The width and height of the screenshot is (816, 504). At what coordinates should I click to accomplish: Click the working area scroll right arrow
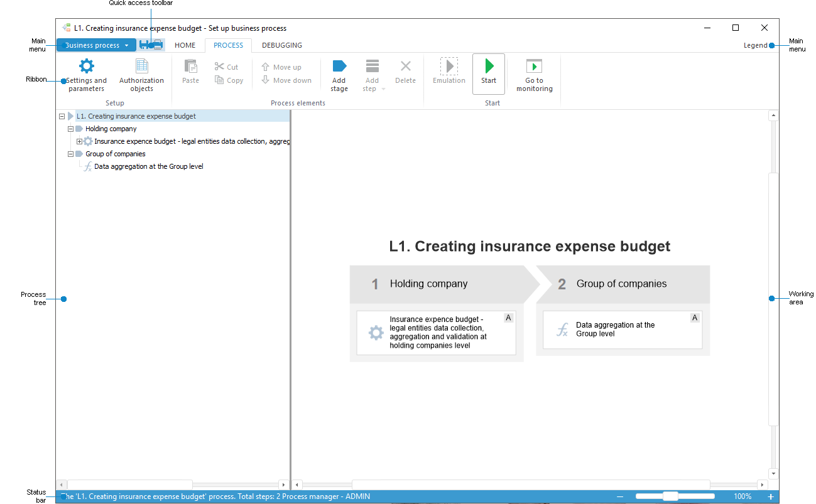pos(763,485)
